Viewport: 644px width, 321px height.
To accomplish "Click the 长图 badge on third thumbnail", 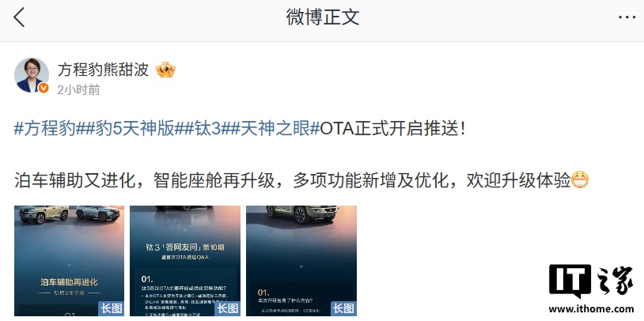I will (x=344, y=308).
